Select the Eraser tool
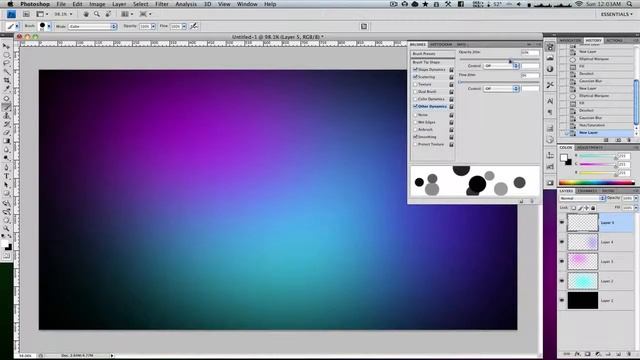640x360 pixels. click(7, 133)
